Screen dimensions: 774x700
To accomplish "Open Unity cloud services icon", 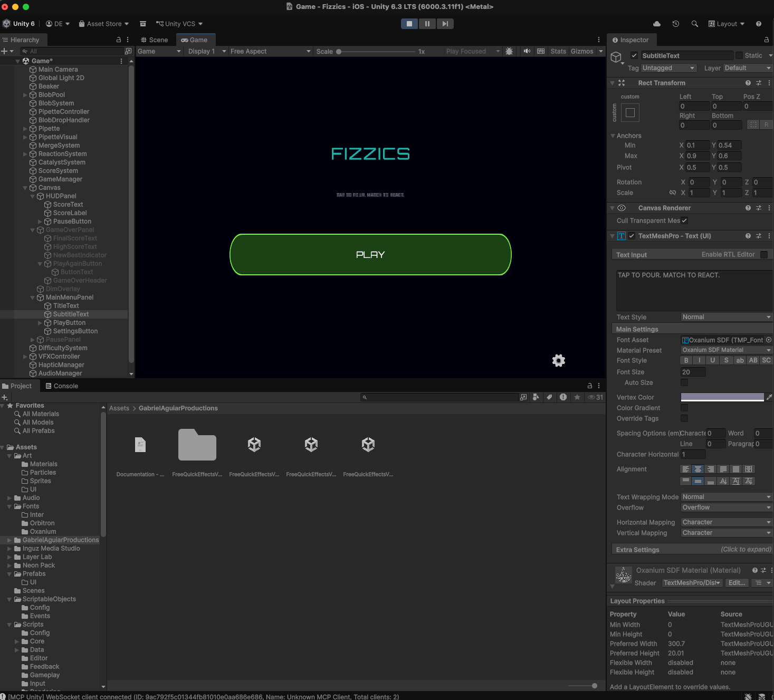I will 656,23.
